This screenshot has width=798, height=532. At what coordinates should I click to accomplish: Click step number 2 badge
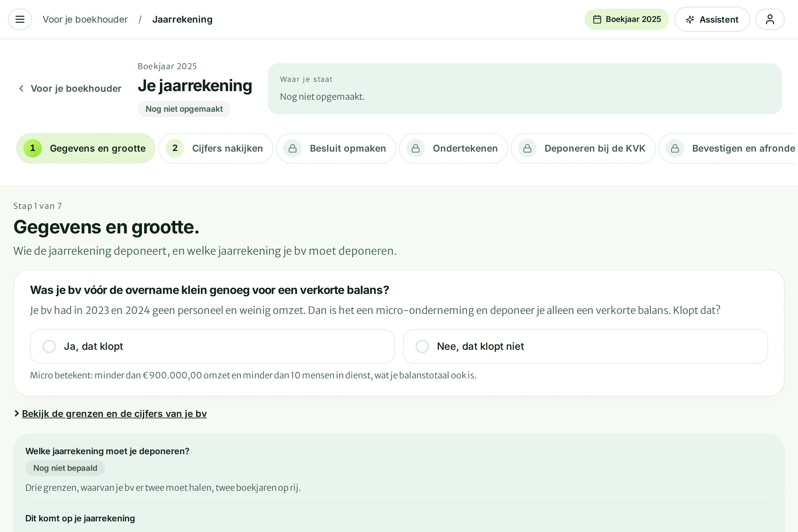[x=175, y=148]
